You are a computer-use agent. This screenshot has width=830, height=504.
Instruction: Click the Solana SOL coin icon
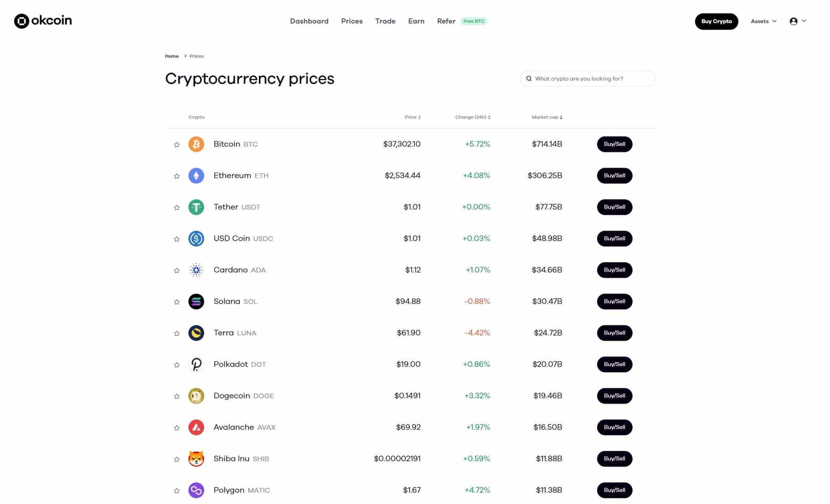pos(196,301)
